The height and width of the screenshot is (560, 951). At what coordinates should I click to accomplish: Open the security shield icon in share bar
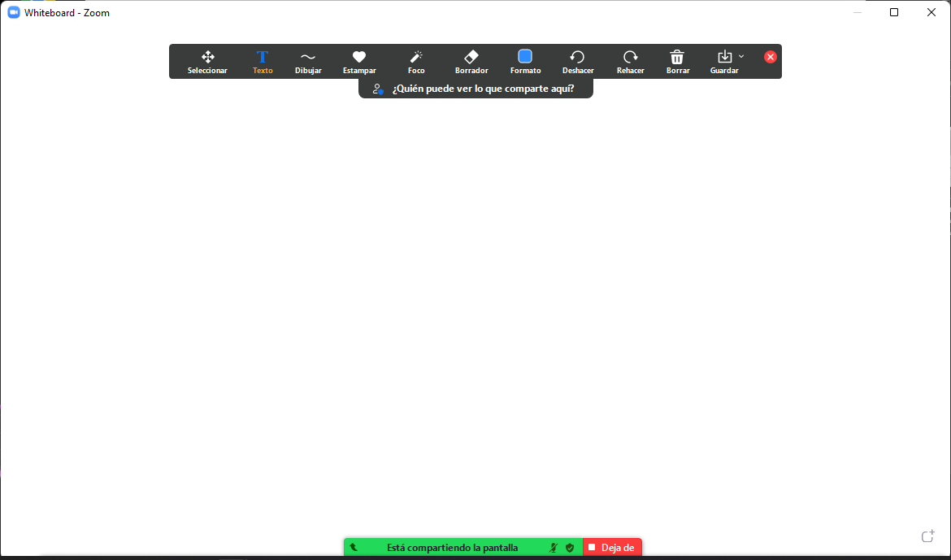(570, 548)
